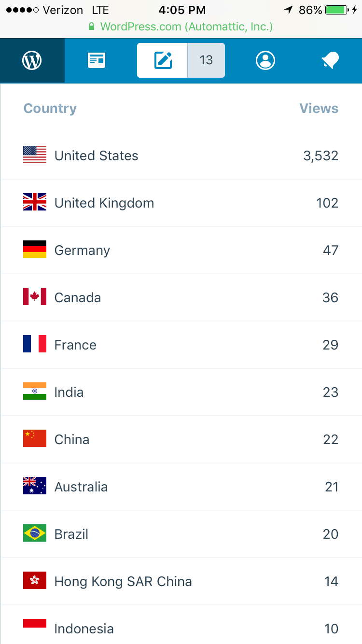
Task: Click the China country name
Action: (x=72, y=440)
